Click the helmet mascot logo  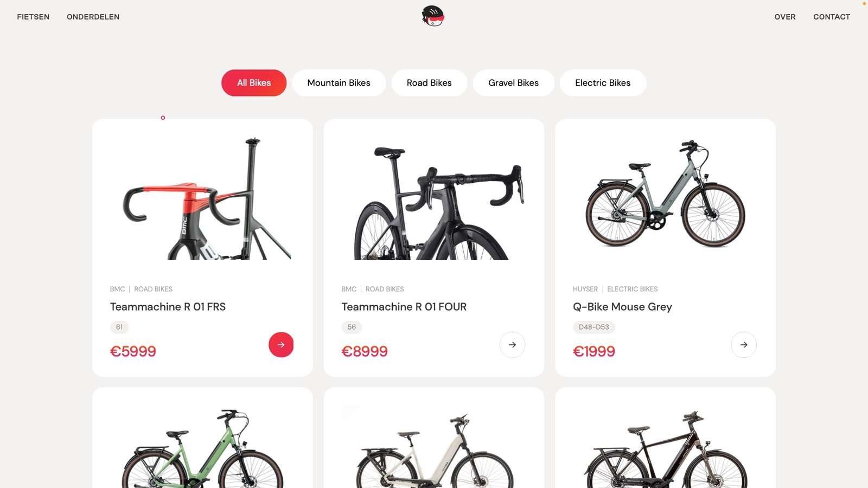click(x=433, y=16)
